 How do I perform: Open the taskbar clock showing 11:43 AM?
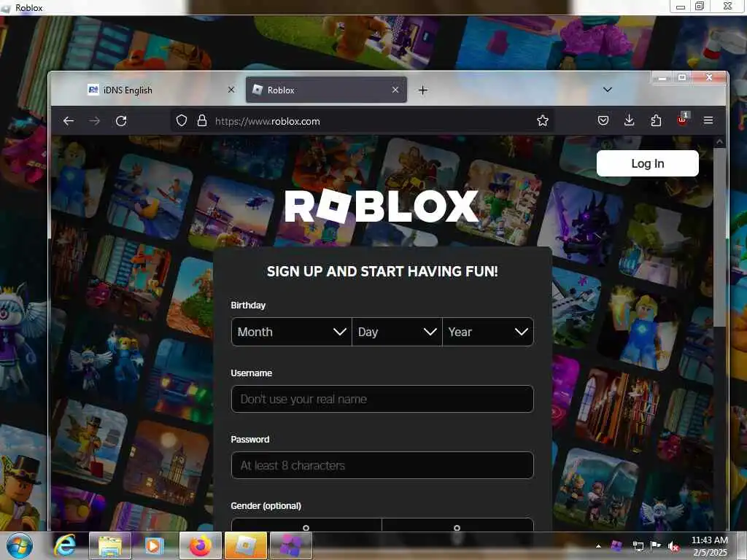coord(709,545)
